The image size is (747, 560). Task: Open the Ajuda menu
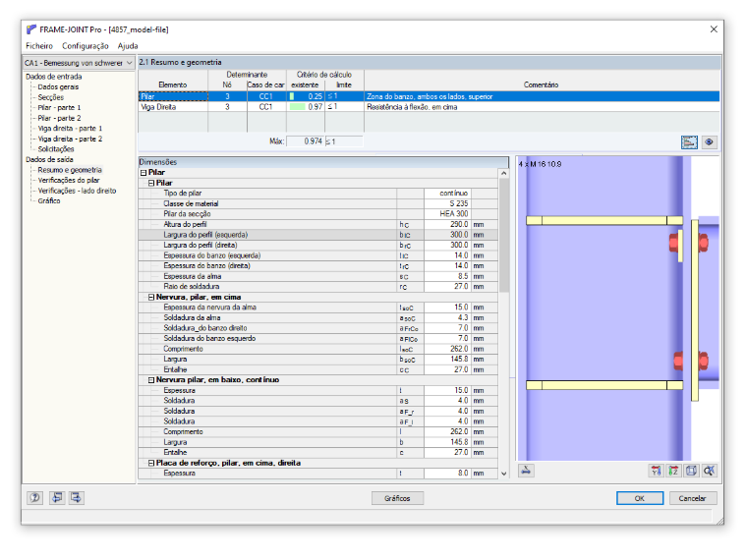tap(128, 46)
